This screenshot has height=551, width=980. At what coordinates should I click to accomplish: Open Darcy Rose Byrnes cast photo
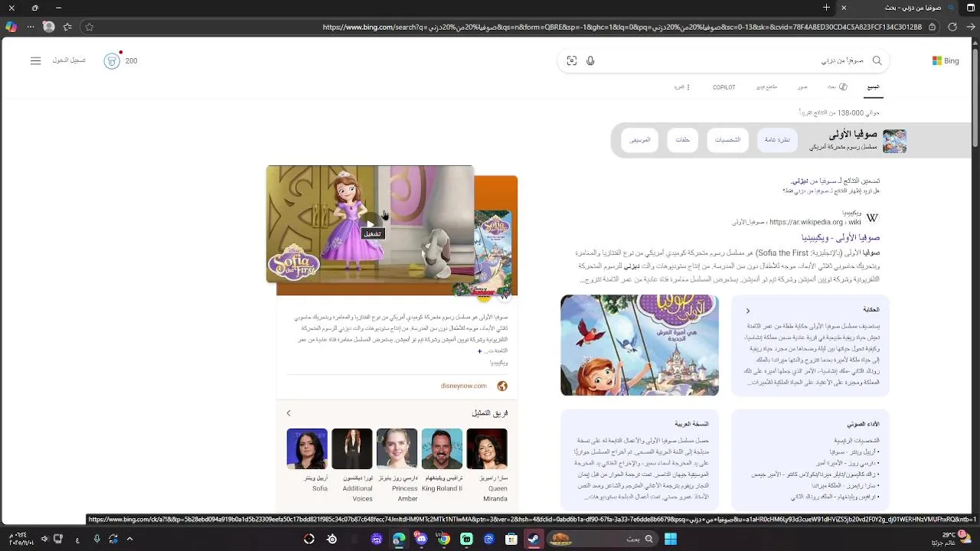tap(397, 448)
